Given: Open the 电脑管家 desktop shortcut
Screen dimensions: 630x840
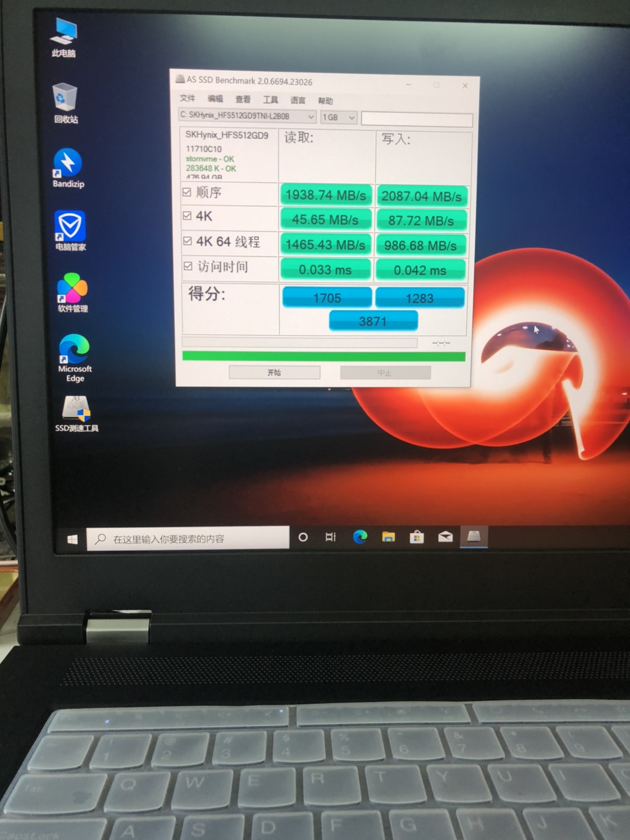Looking at the screenshot, I should [70, 230].
